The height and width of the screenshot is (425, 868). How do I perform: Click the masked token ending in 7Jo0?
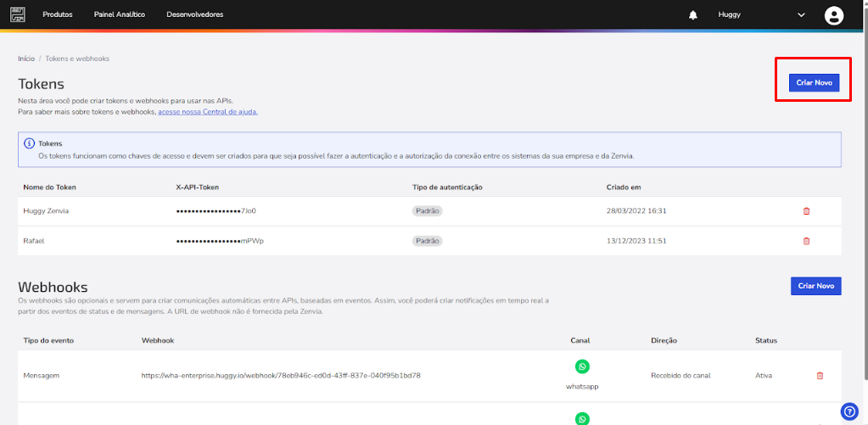point(216,211)
